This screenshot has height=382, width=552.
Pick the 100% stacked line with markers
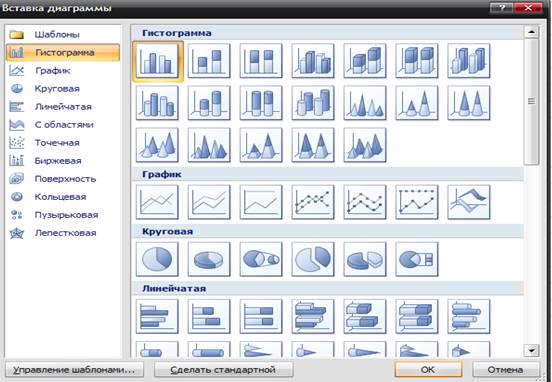coord(417,202)
